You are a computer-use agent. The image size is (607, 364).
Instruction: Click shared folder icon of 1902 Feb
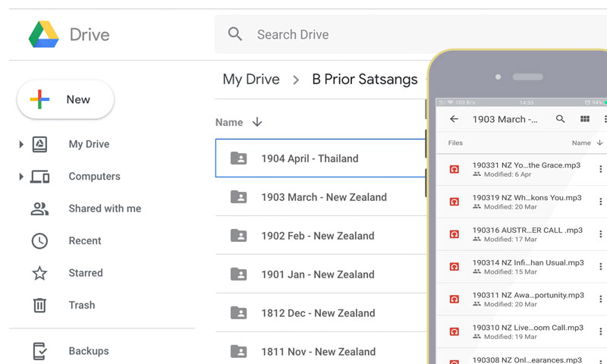tap(238, 235)
